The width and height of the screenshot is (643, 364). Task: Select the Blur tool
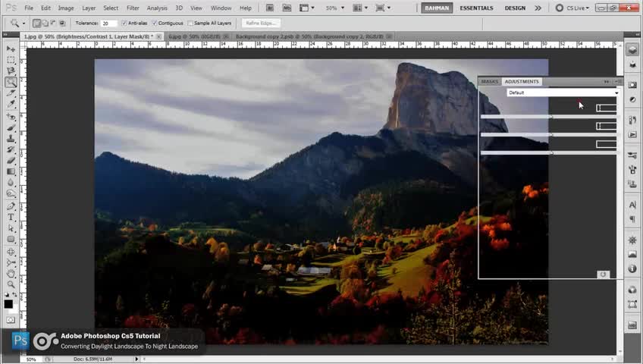click(x=11, y=183)
